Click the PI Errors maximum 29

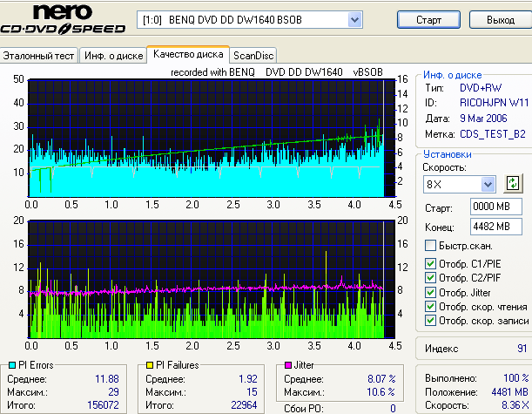(x=114, y=392)
